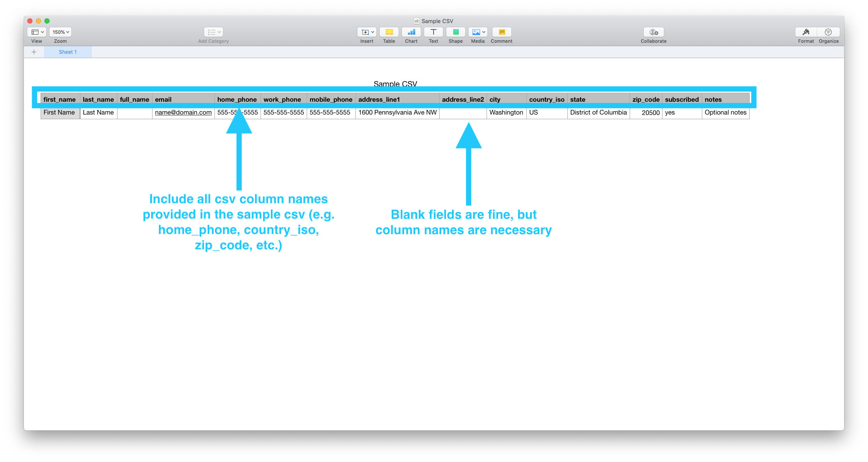
Task: Select the first_name header cell
Action: tap(60, 99)
